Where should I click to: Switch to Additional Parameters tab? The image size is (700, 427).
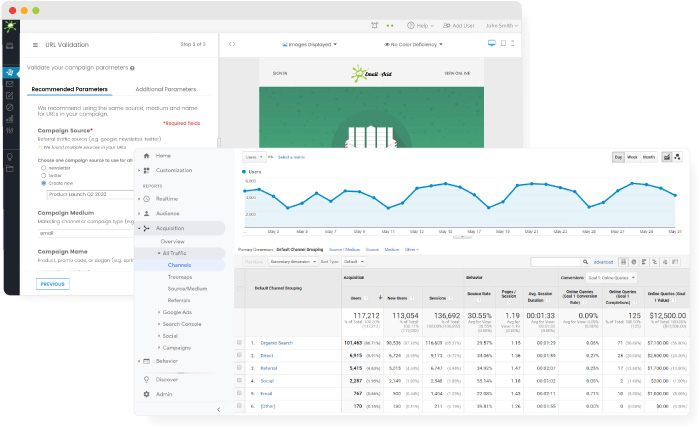(166, 89)
